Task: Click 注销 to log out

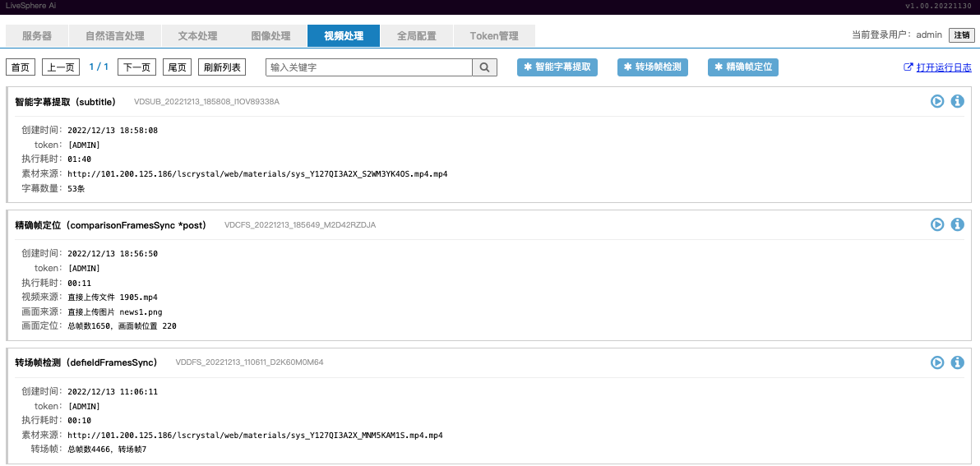Action: pyautogui.click(x=961, y=35)
